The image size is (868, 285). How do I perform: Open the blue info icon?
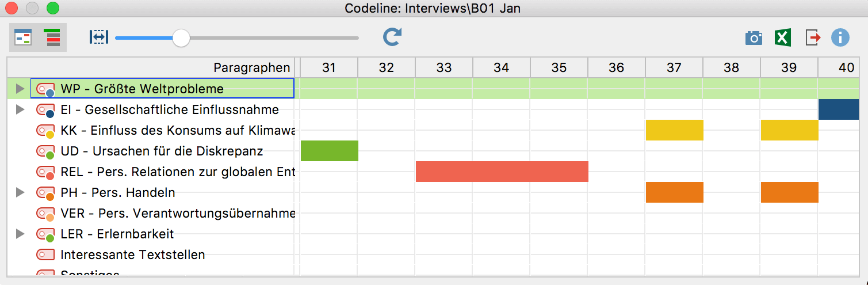click(840, 39)
